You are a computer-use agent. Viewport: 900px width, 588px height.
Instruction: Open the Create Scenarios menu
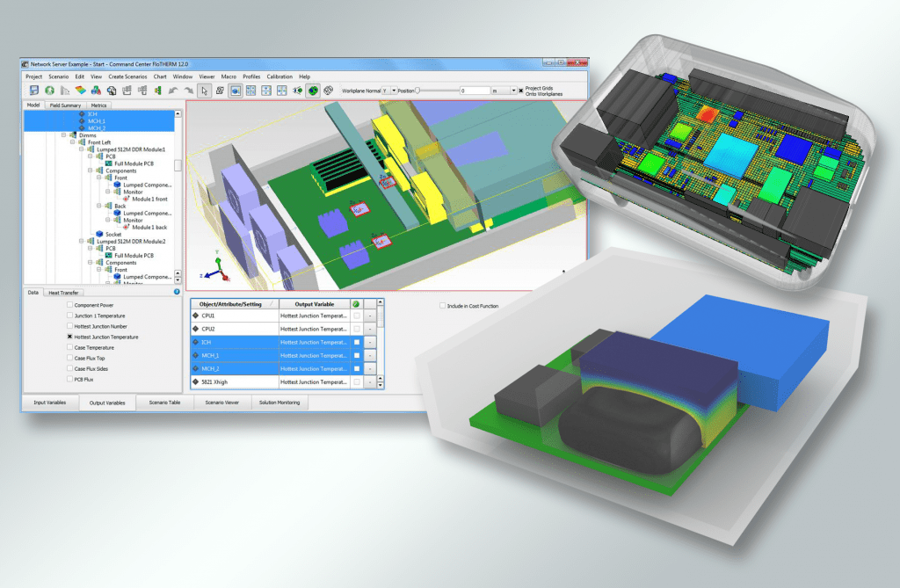(x=128, y=76)
